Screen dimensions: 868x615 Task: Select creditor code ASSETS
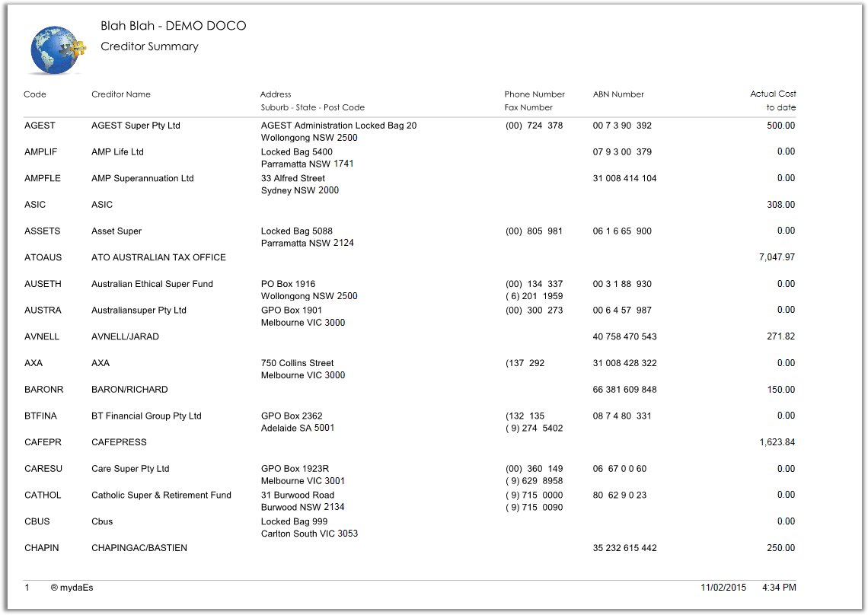(42, 231)
